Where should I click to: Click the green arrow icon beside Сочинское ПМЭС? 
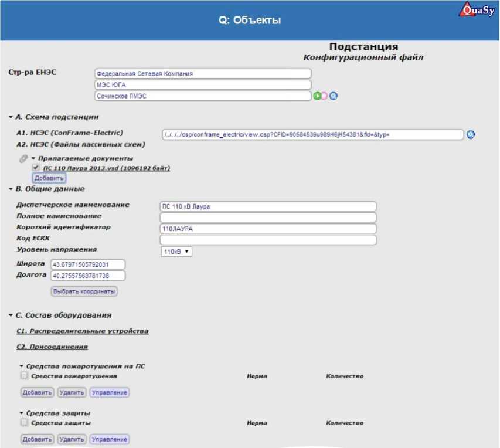coord(317,96)
